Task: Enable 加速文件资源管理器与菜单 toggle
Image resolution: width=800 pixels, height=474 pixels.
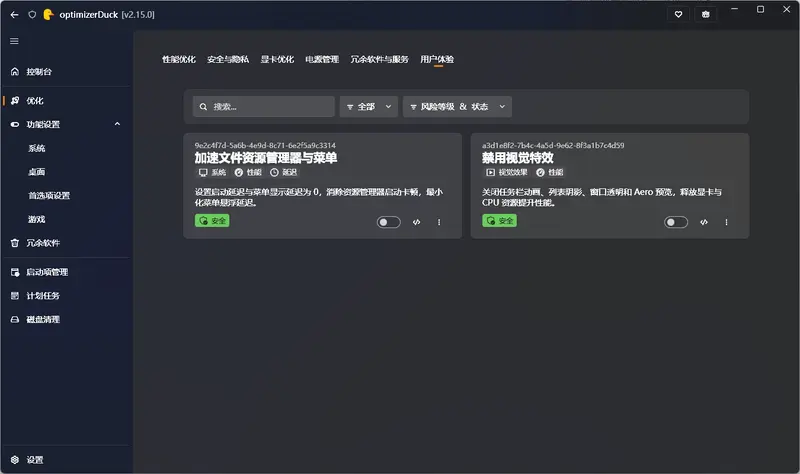Action: click(x=388, y=222)
